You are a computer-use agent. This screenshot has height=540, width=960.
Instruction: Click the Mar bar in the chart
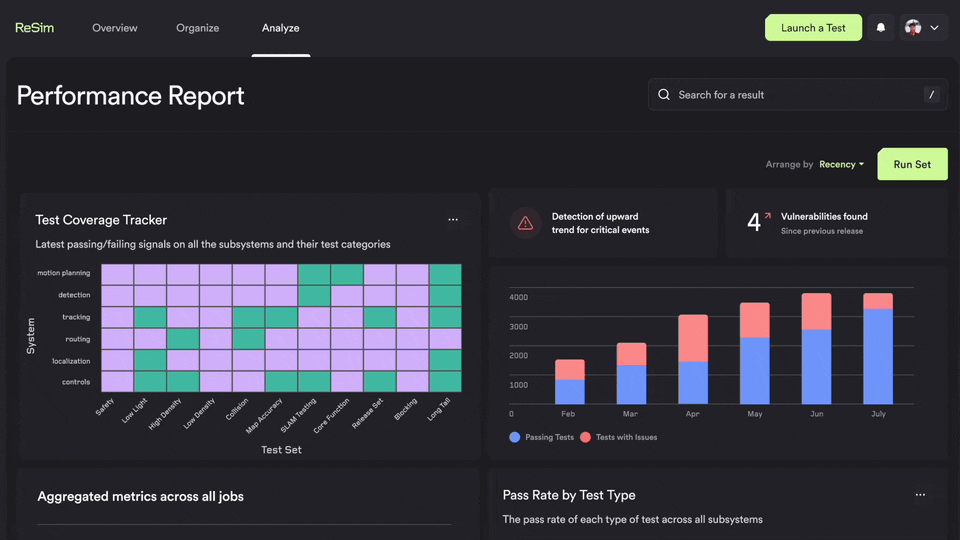631,373
